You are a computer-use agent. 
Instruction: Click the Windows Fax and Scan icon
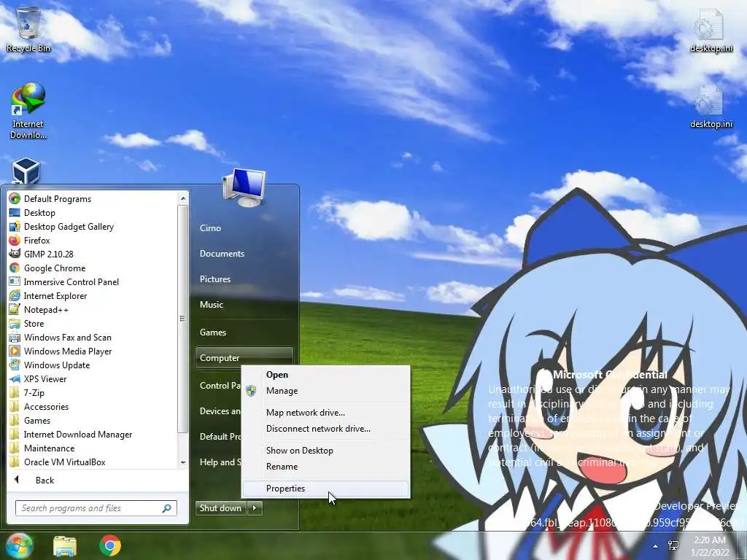coord(15,337)
